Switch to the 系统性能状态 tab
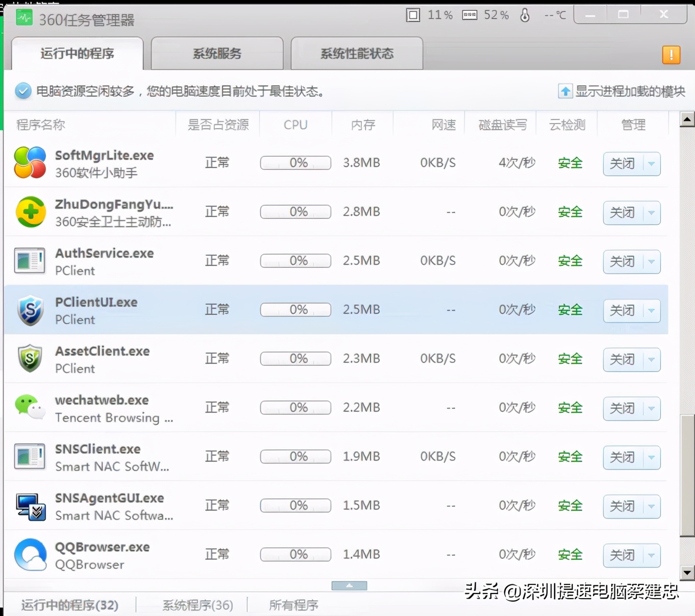Screen dimensions: 695x616 click(x=356, y=53)
